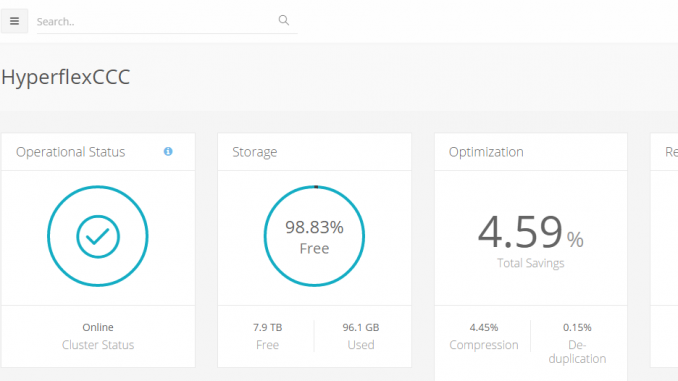Viewport: 678px width, 381px height.
Task: Click the Total Savings label
Action: click(x=531, y=263)
